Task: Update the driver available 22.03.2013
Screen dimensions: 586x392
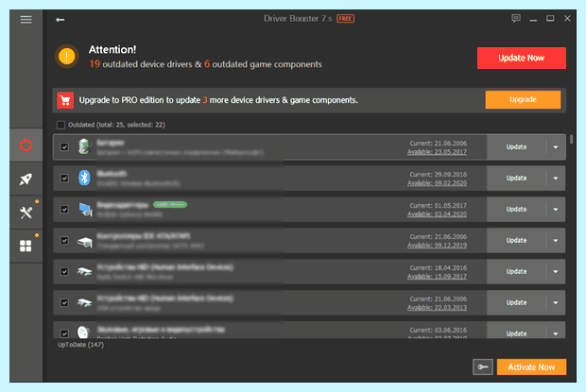Action: click(516, 302)
